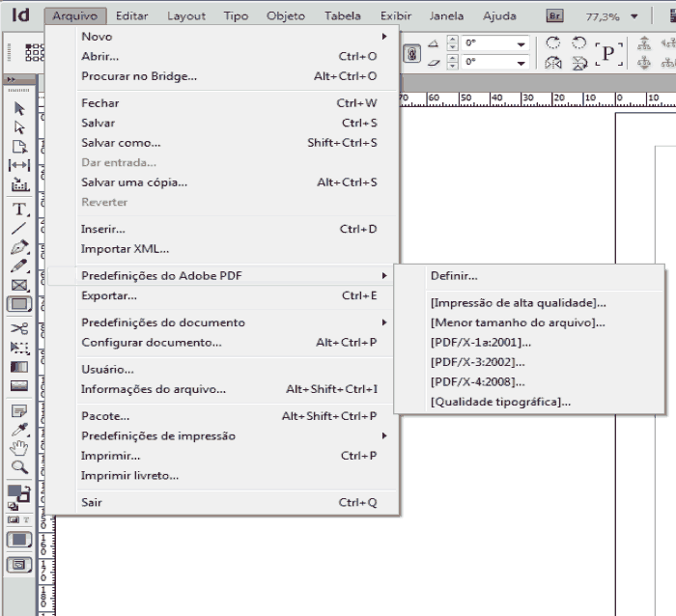Select the Selection tool arrow
Screen dimensions: 676x616
pyautogui.click(x=19, y=109)
